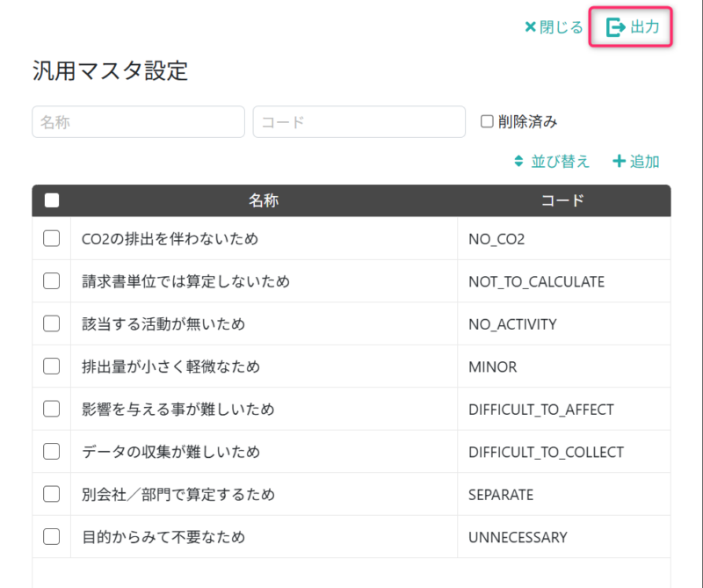
Task: Check the 請求書単位では算定しないため row checkbox
Action: coord(51,281)
